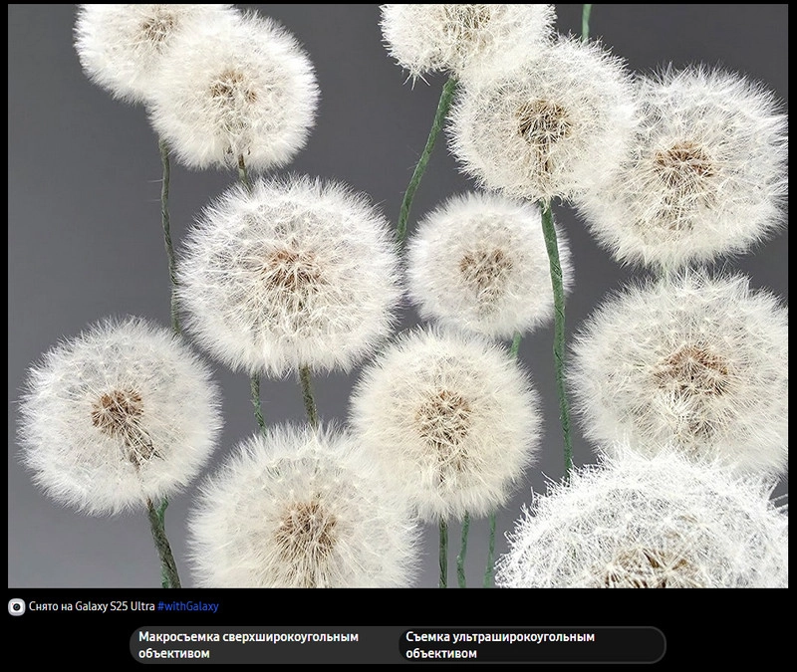Click the dandelion just below the small central one

pos(445,418)
